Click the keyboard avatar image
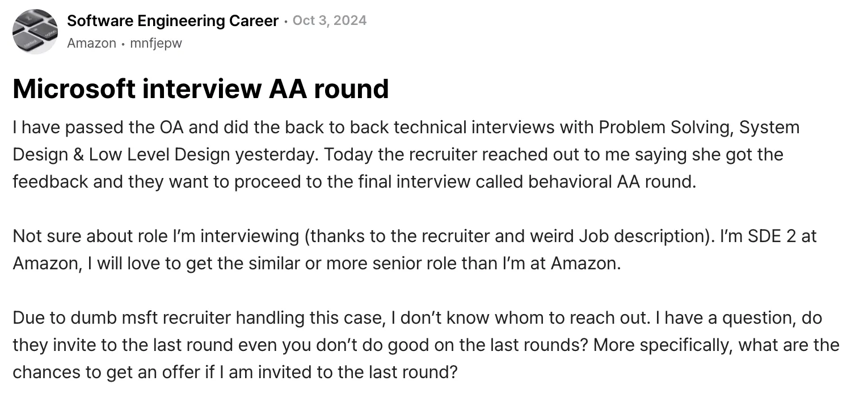 35,32
